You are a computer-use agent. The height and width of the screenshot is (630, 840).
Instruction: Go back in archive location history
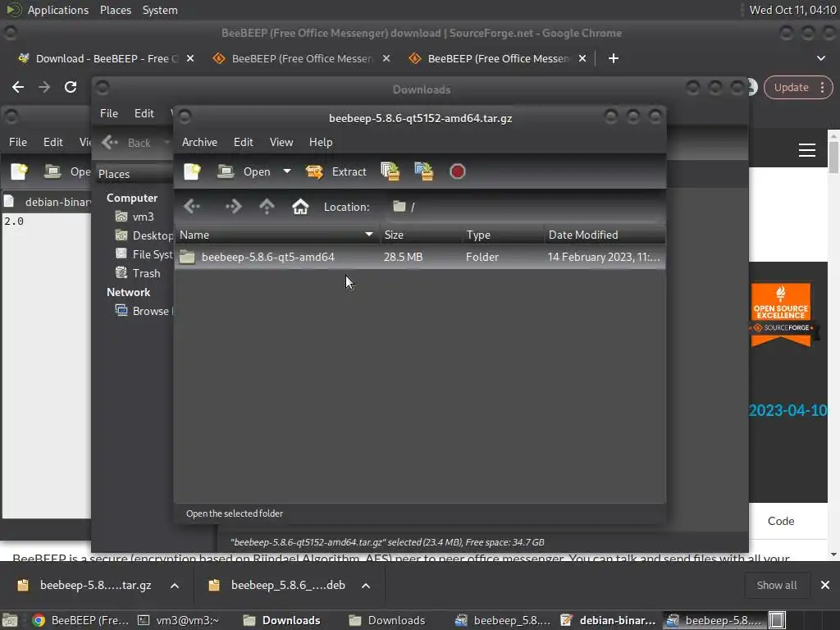point(192,207)
